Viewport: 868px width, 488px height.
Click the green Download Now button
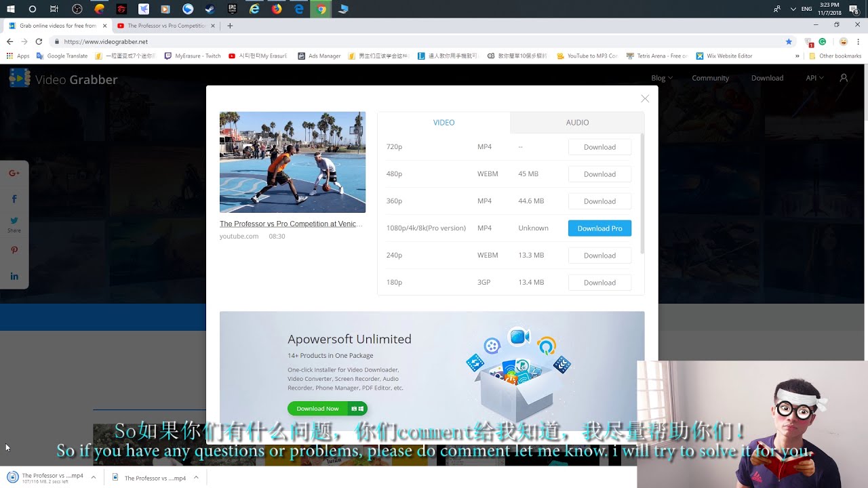(328, 409)
